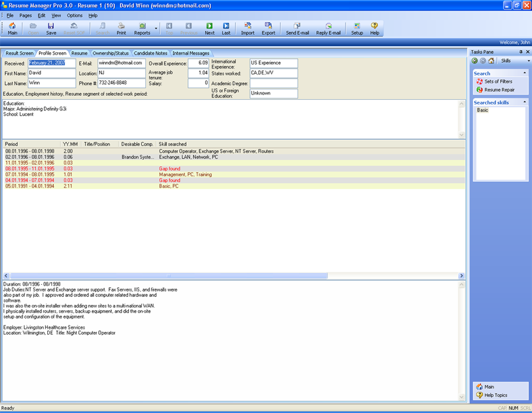The width and height of the screenshot is (532, 413).
Task: Click the Save toolbar icon
Action: coord(51,28)
